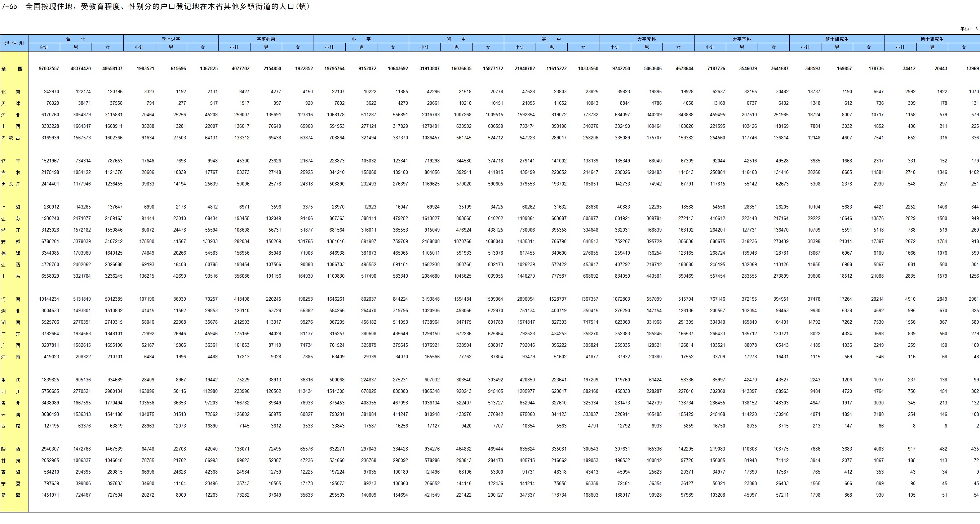
Task: Select the cell 1983521 in the 全国 row
Action: tap(145, 69)
